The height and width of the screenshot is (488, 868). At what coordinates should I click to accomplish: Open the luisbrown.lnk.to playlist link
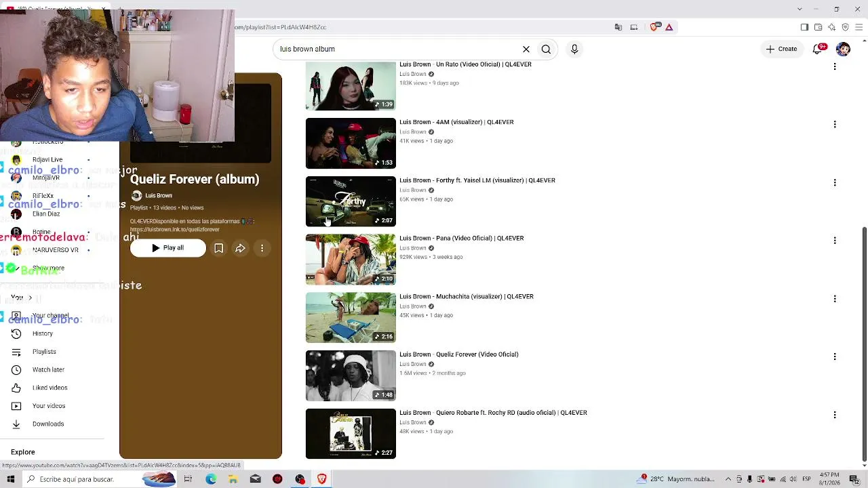175,230
